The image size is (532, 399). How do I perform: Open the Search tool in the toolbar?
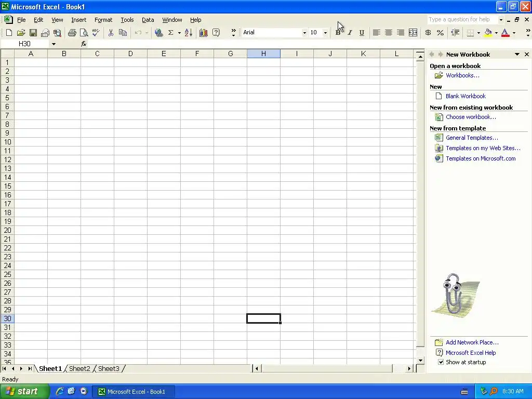pos(57,33)
